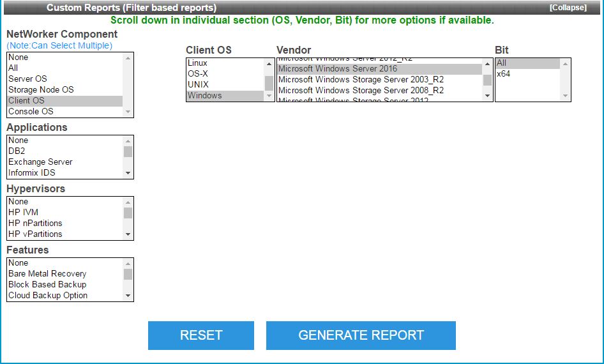Select Console OS component

(x=65, y=111)
